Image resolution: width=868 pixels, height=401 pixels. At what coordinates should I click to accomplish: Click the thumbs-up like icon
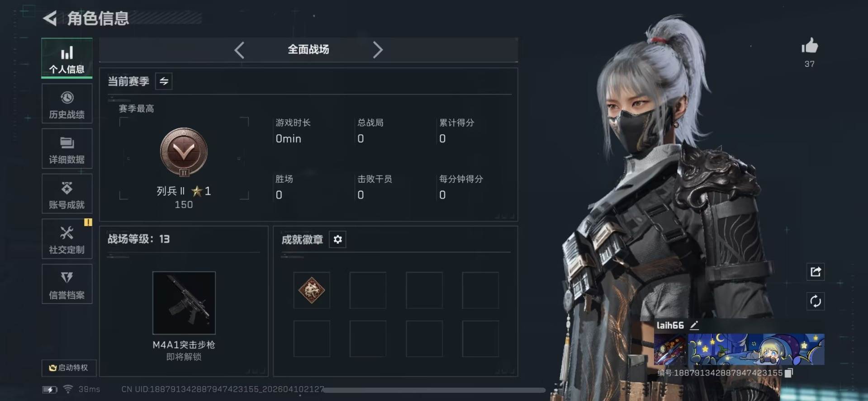click(810, 46)
